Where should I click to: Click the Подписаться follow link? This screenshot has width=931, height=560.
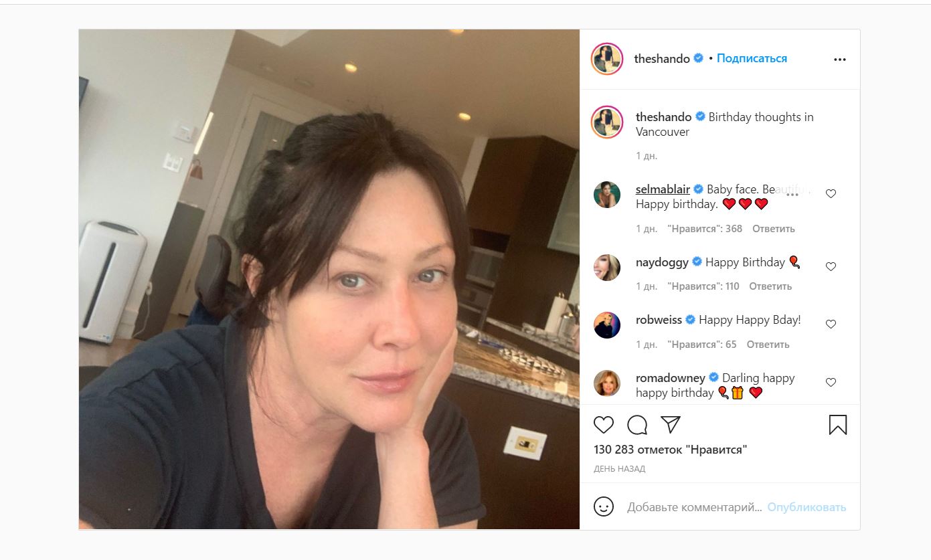pyautogui.click(x=752, y=58)
